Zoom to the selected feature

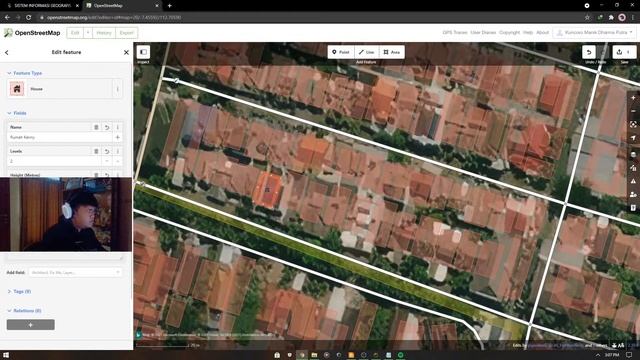point(633,124)
